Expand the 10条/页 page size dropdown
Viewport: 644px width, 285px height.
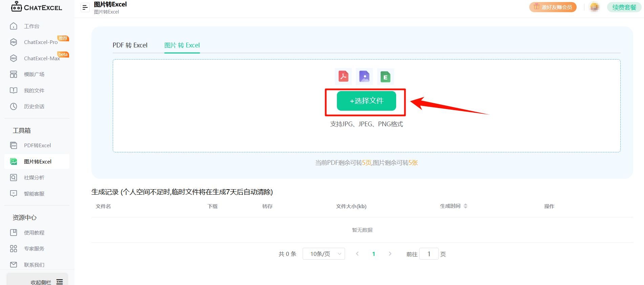click(323, 254)
